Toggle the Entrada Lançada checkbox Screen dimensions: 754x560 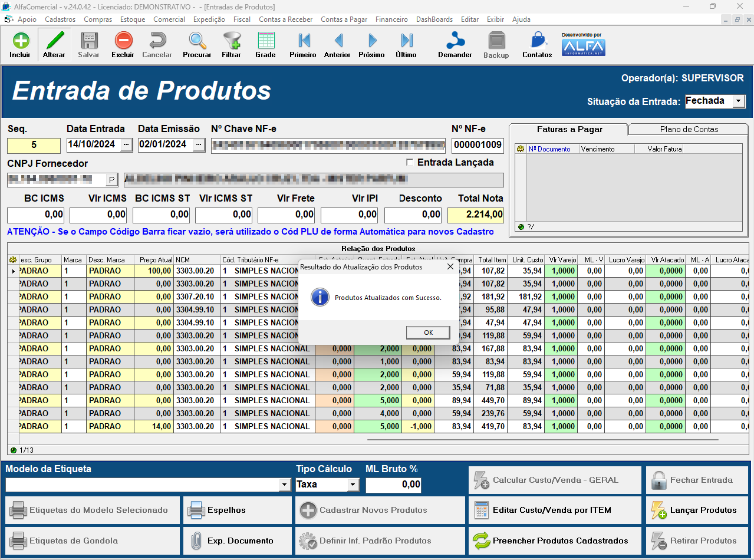pyautogui.click(x=410, y=163)
